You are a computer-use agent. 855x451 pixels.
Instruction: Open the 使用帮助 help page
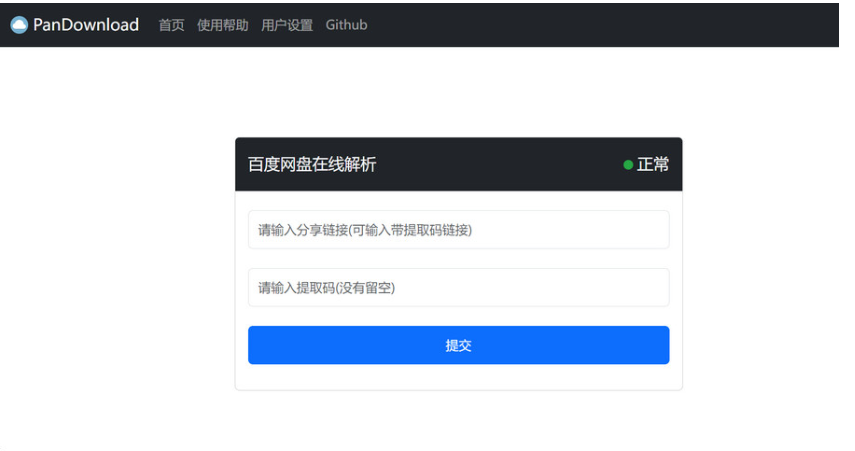(222, 25)
